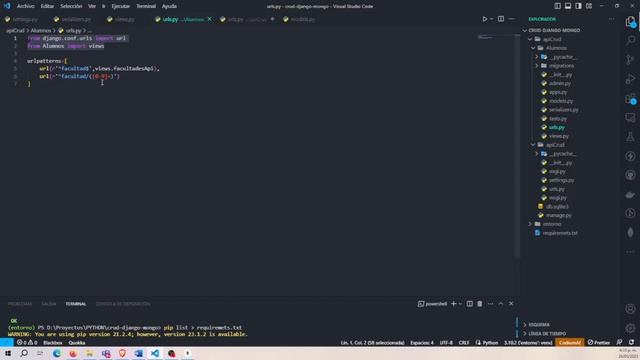Image resolution: width=640 pixels, height=360 pixels.
Task: Open the Search view in activity bar
Action: pos(630,40)
